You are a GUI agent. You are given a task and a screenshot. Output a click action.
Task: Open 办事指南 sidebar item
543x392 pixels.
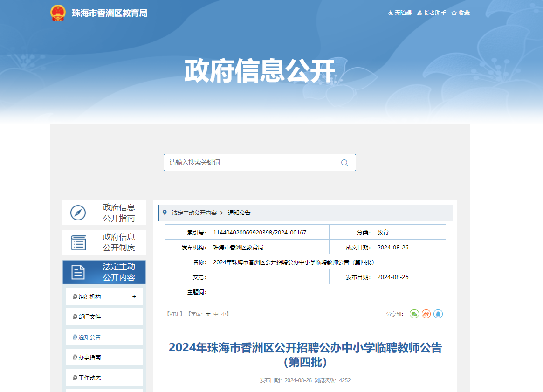tap(89, 358)
